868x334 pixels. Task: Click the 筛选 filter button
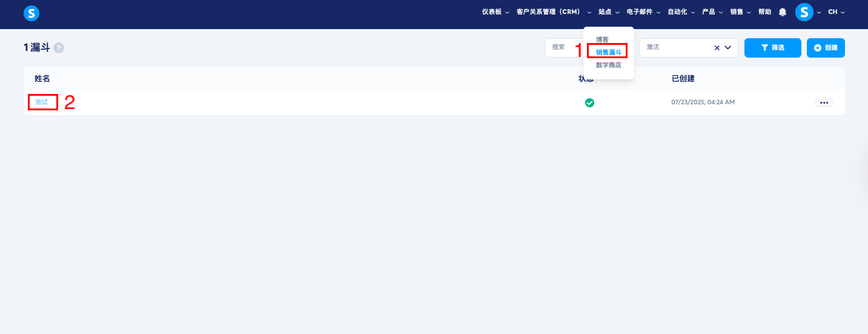(772, 48)
